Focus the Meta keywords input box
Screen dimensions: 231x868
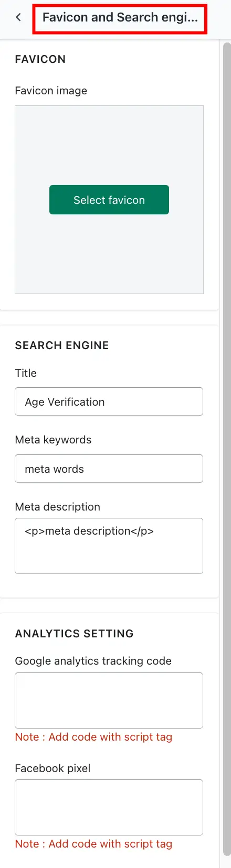coord(109,469)
